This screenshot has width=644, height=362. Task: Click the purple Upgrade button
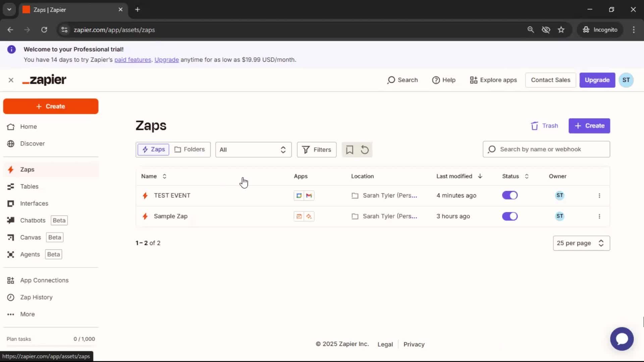point(597,80)
